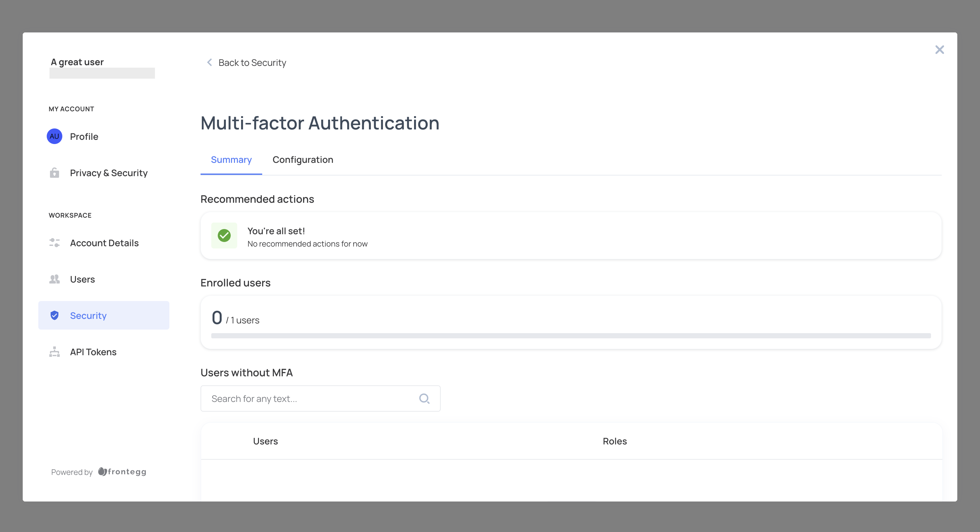Click the back chevron beside Back to Security
Viewport: 980px width, 532px height.
(x=209, y=62)
